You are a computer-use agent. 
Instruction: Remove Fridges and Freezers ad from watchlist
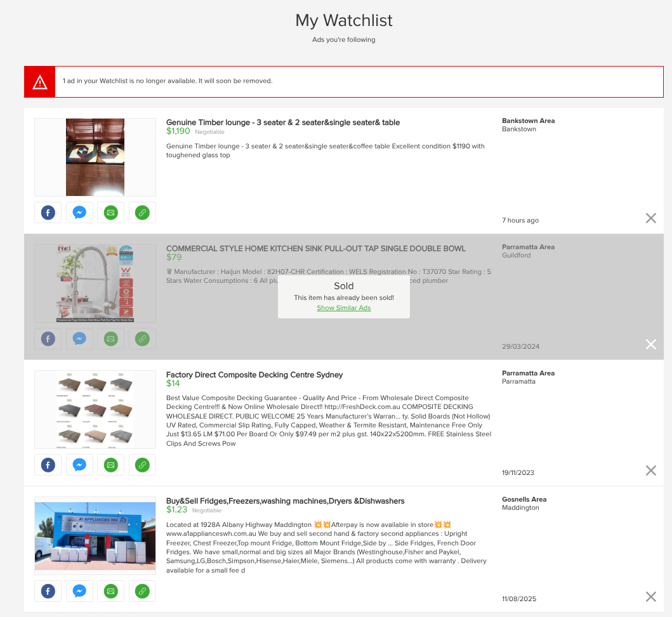[x=650, y=597]
